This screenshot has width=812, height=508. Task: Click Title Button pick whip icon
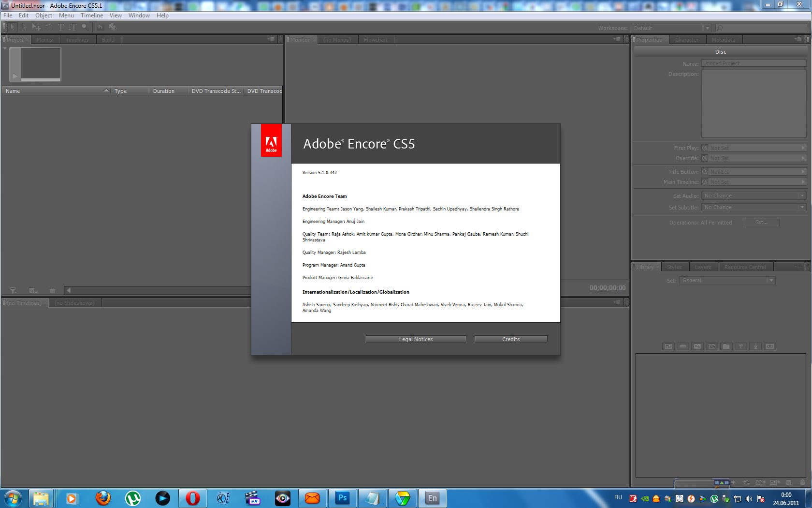click(705, 172)
